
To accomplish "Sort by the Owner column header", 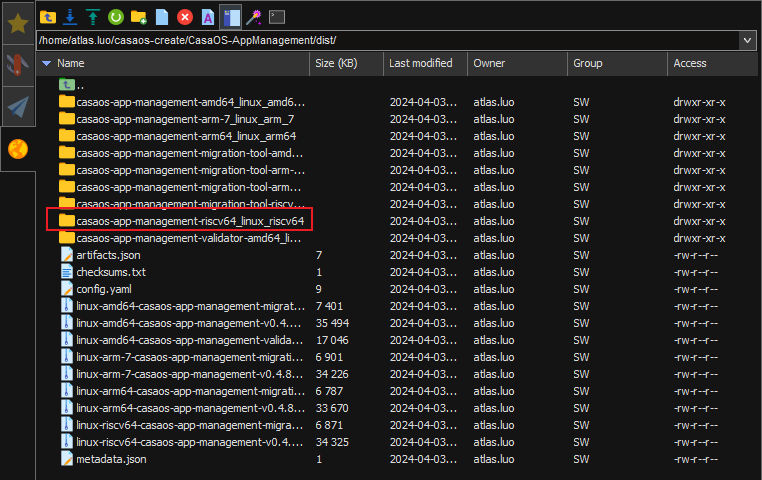I will 517,63.
